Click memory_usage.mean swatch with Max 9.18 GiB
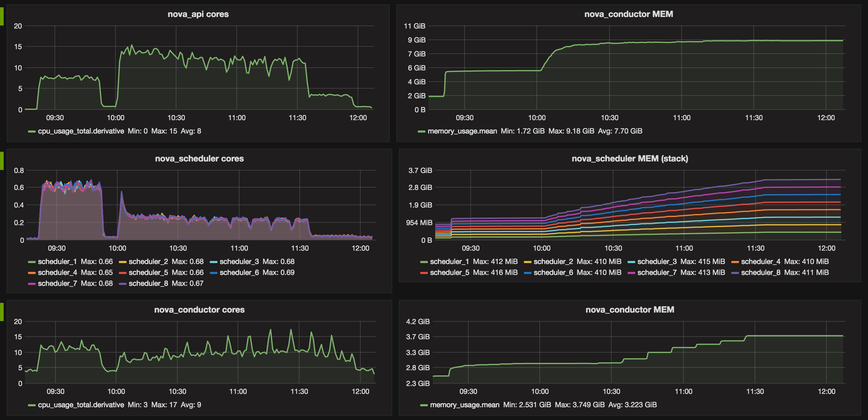 point(422,131)
